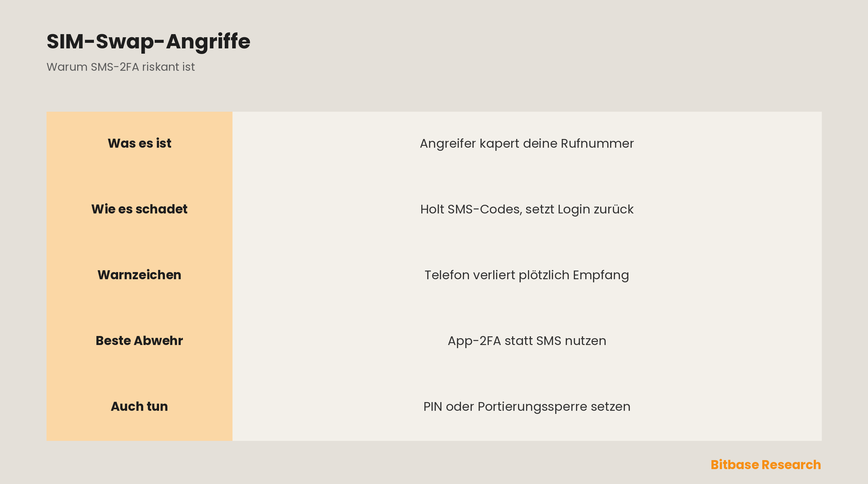Click the word Empfang in Warnzeichen row

[x=601, y=275]
